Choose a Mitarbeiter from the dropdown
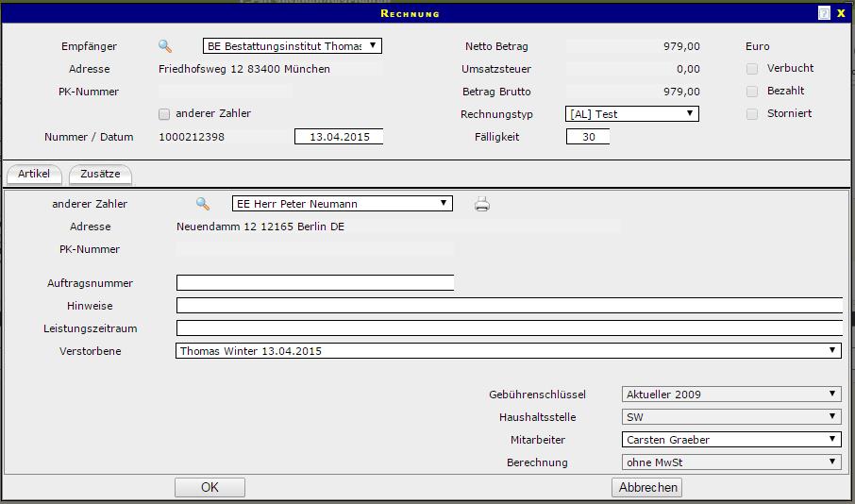 click(x=731, y=440)
